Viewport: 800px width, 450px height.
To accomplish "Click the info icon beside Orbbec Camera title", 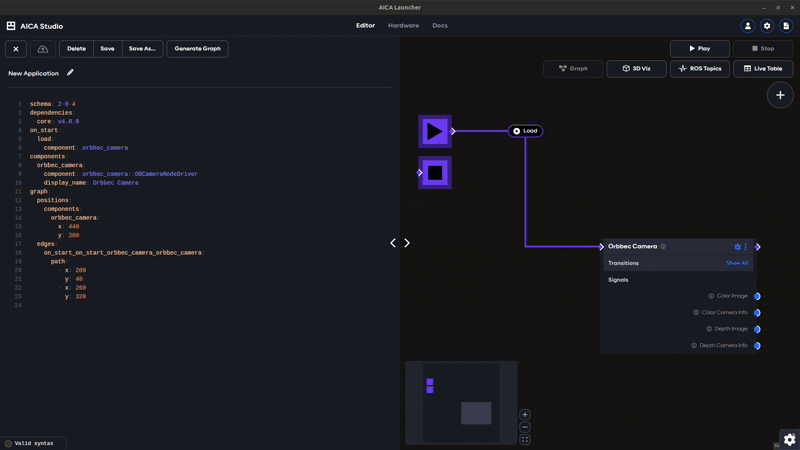I will pyautogui.click(x=663, y=246).
